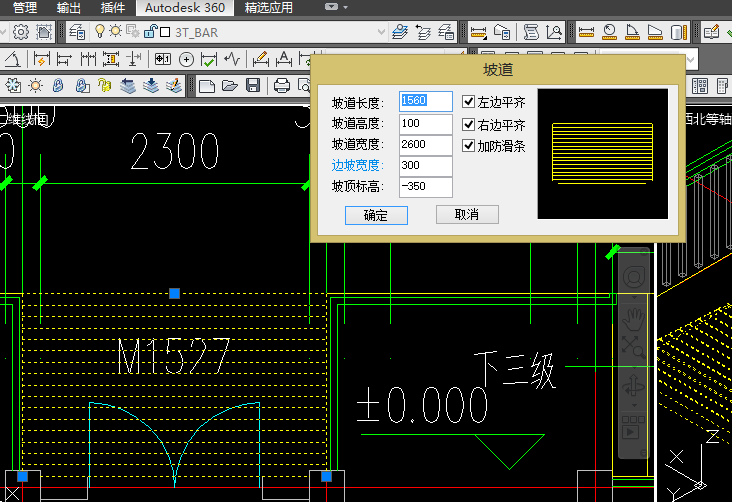
Task: Toggle the layer on/off lightbulb icon
Action: [x=99, y=31]
